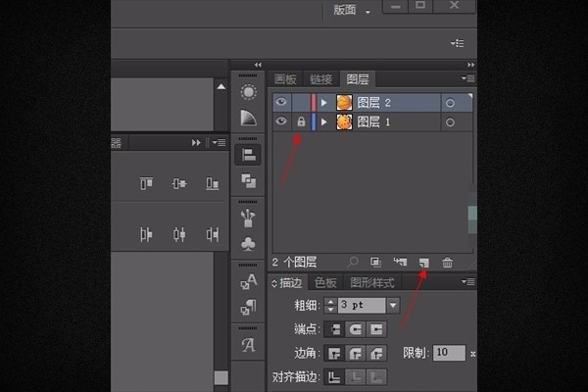Click the locate object magnifier icon

tap(353, 262)
